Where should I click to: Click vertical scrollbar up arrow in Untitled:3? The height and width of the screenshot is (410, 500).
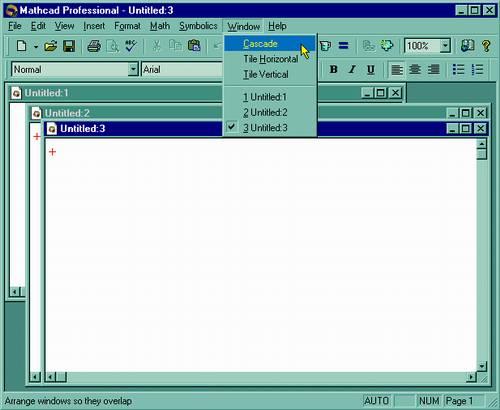click(x=481, y=144)
